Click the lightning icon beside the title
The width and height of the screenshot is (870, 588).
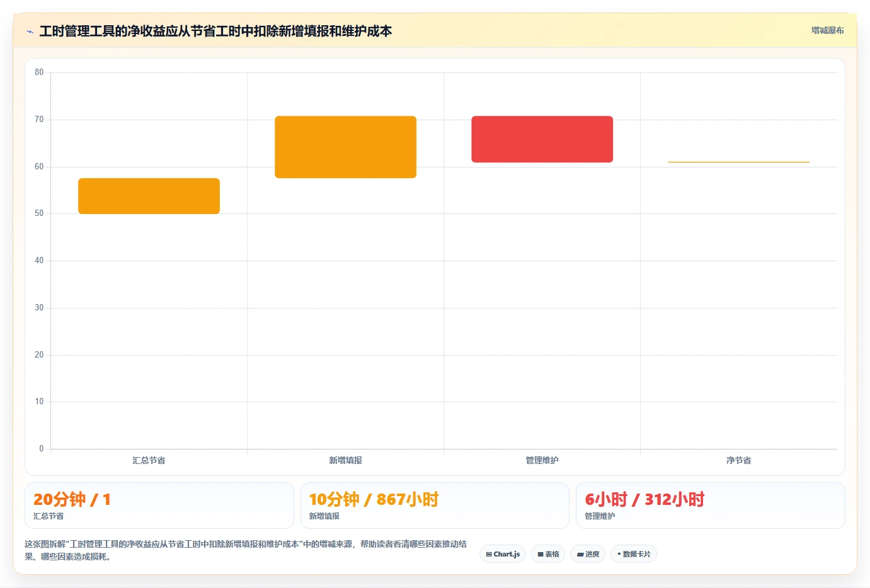(x=30, y=31)
